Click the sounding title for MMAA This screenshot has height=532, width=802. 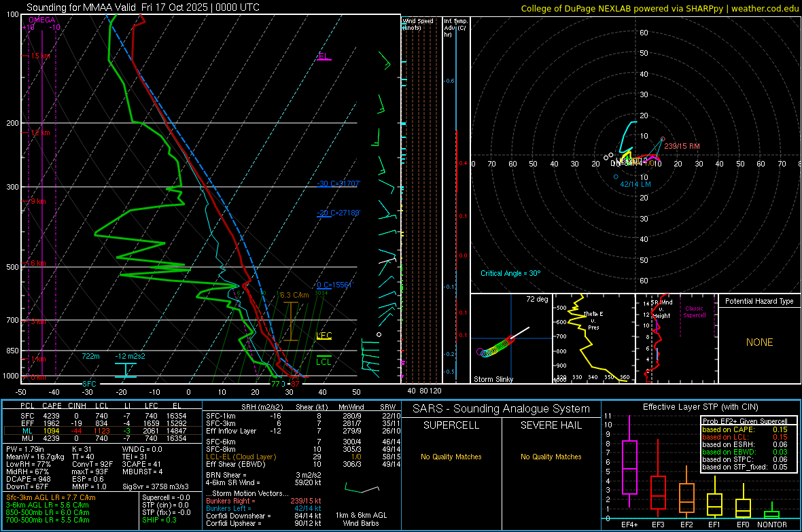[143, 7]
